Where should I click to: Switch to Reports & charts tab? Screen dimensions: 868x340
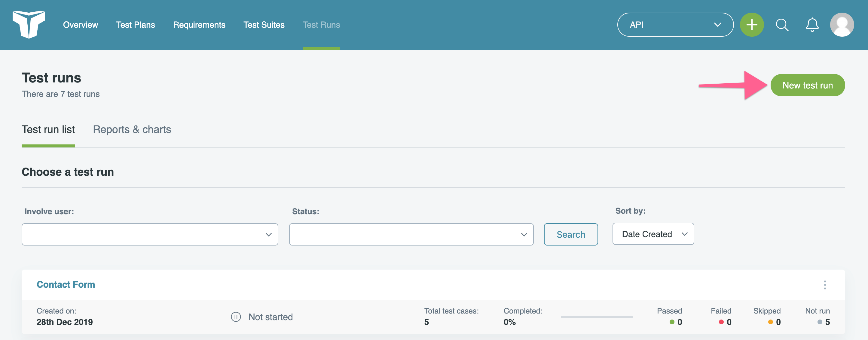point(132,129)
